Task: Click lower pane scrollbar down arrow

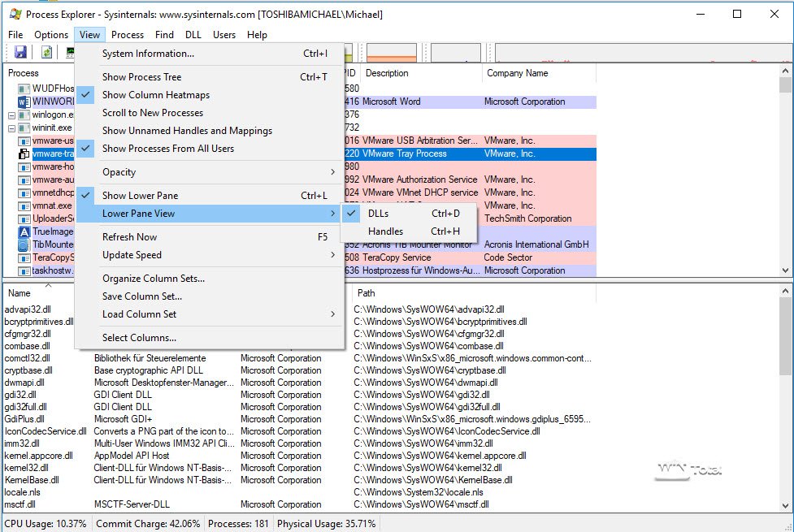Action: tap(785, 505)
